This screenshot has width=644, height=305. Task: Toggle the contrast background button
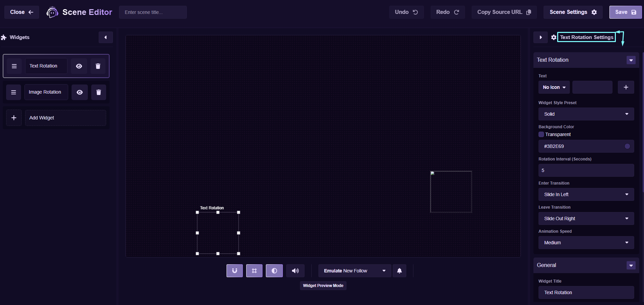pos(274,271)
